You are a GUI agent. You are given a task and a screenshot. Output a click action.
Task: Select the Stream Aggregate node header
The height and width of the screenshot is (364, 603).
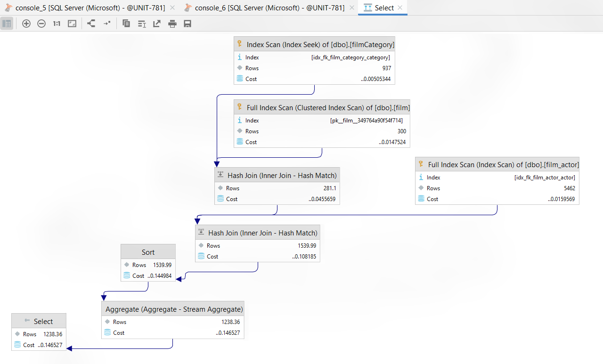click(x=173, y=309)
